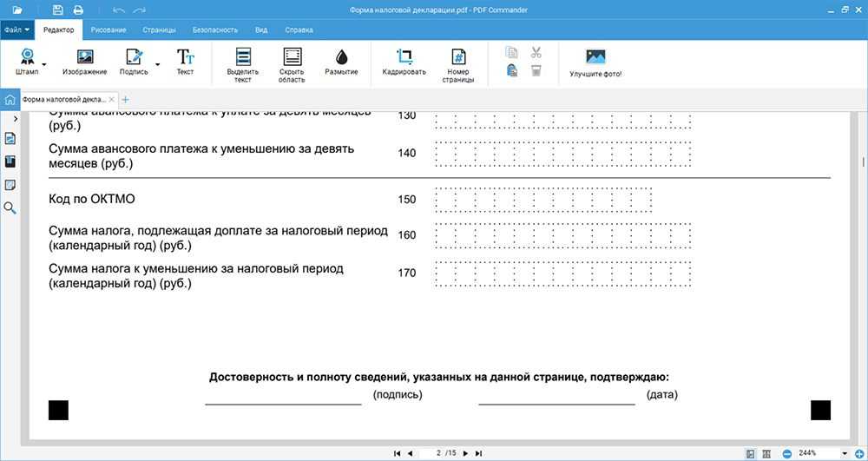Screen dimensions: 868x461
Task: Click the save floppy disk icon
Action: pos(57,10)
